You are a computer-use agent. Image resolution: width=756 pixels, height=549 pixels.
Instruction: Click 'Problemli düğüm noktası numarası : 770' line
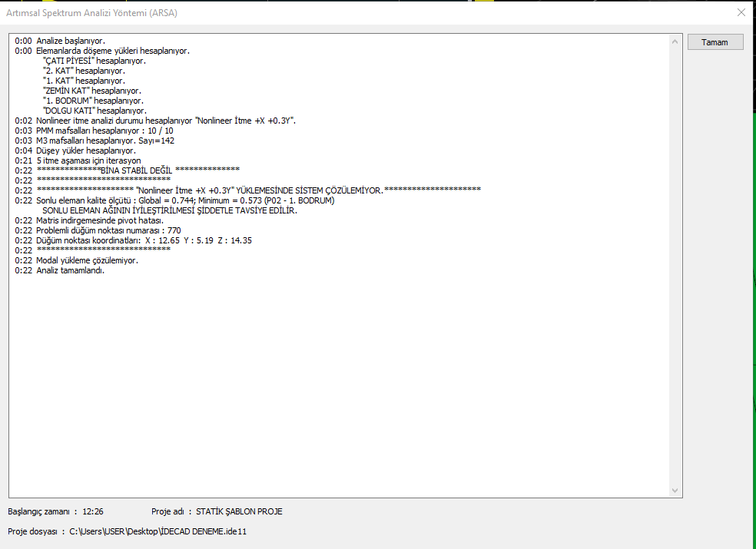[x=108, y=230]
